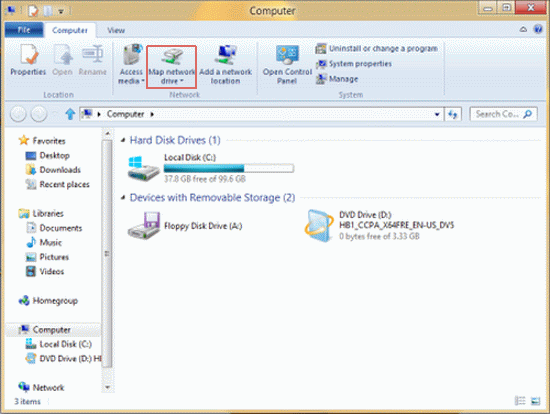
Task: Click the Open ribbon button
Action: click(62, 60)
